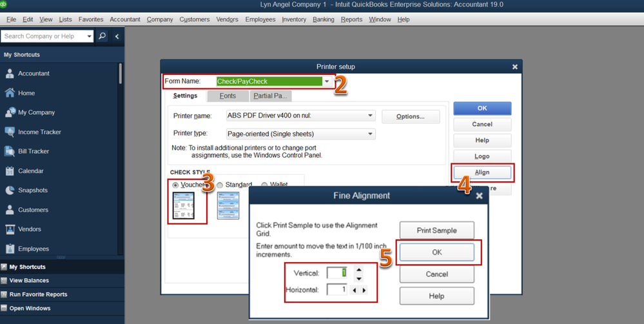
Task: Open the Accountant menu
Action: pos(125,19)
